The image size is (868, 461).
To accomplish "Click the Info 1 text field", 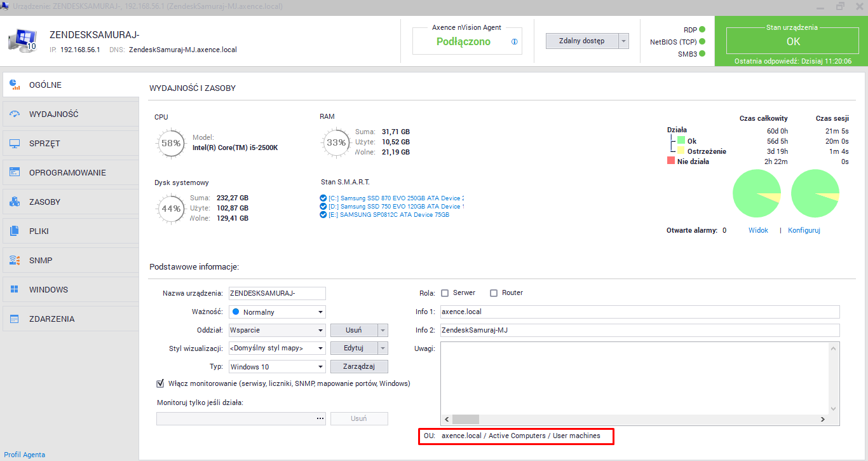I will pos(639,312).
